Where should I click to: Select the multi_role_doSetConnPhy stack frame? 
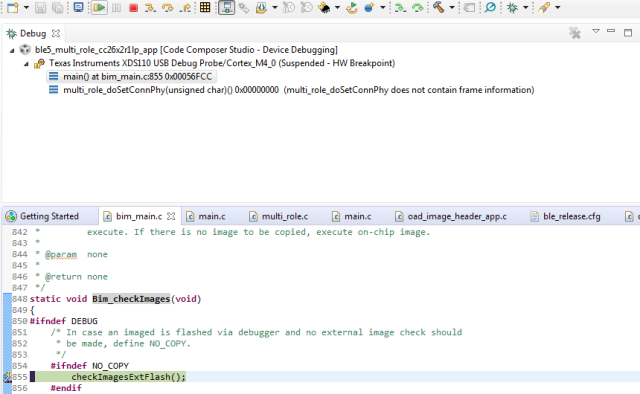point(298,90)
